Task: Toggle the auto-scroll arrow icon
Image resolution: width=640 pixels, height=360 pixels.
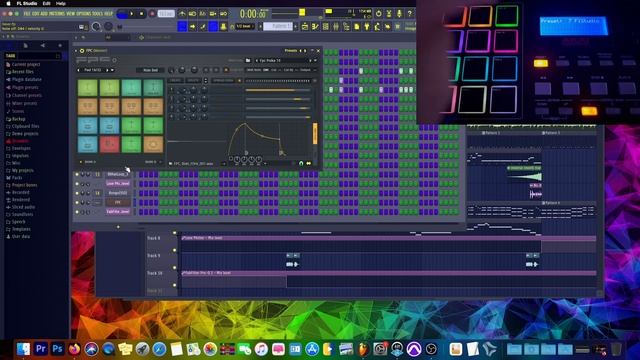Action: [192, 27]
